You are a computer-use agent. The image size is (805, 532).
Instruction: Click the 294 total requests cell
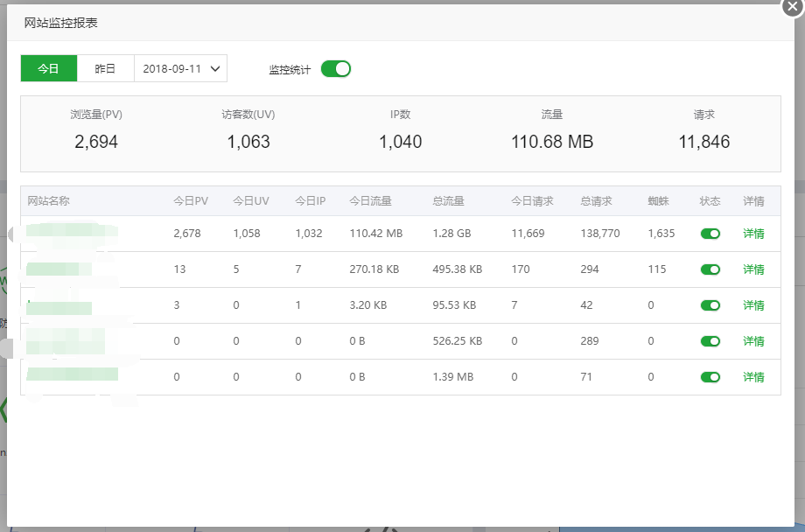tap(590, 269)
